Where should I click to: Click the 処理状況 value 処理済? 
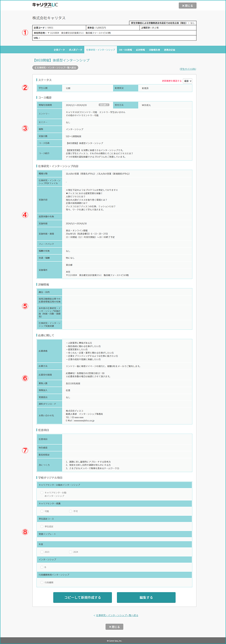pyautogui.click(x=145, y=88)
